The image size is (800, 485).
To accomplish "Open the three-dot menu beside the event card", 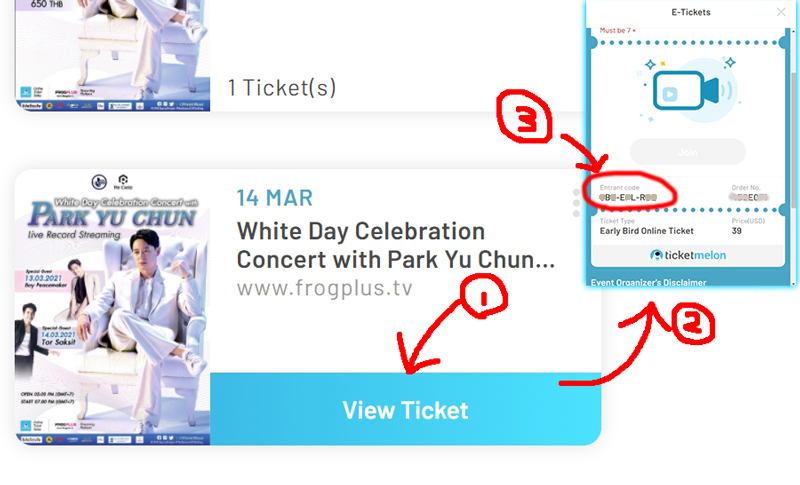I will tap(576, 203).
